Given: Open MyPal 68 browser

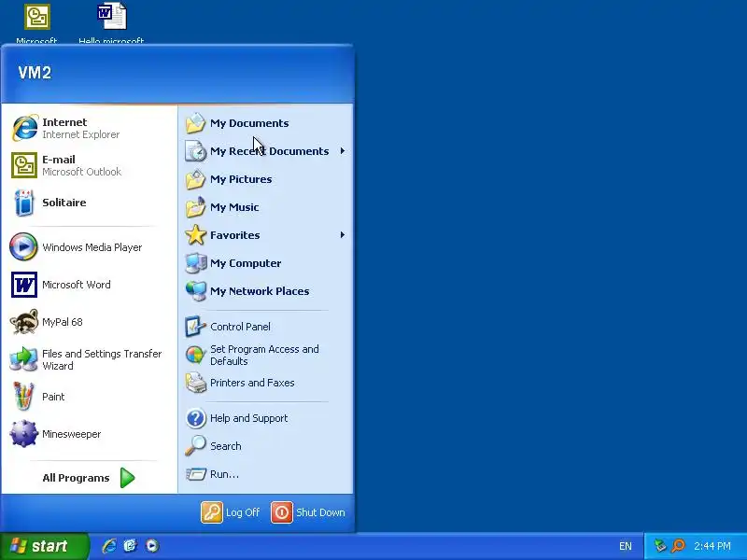Looking at the screenshot, I should (x=89, y=322).
